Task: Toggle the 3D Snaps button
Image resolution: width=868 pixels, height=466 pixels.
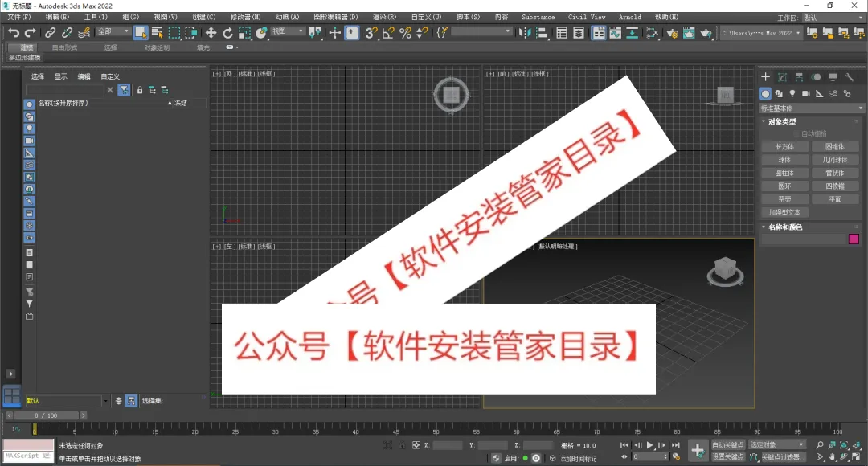Action: [x=371, y=33]
